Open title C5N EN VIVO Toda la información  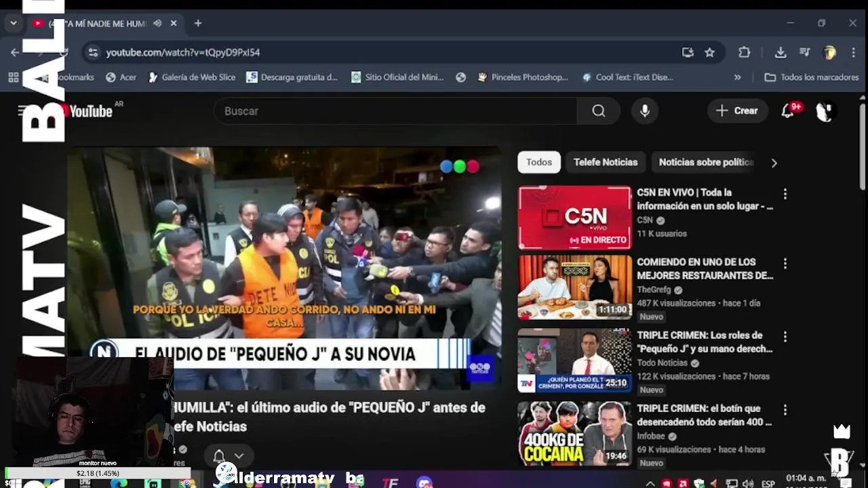(x=705, y=199)
